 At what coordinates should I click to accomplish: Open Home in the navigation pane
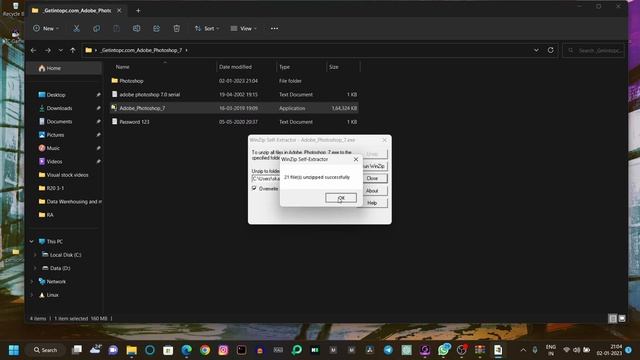[63, 68]
